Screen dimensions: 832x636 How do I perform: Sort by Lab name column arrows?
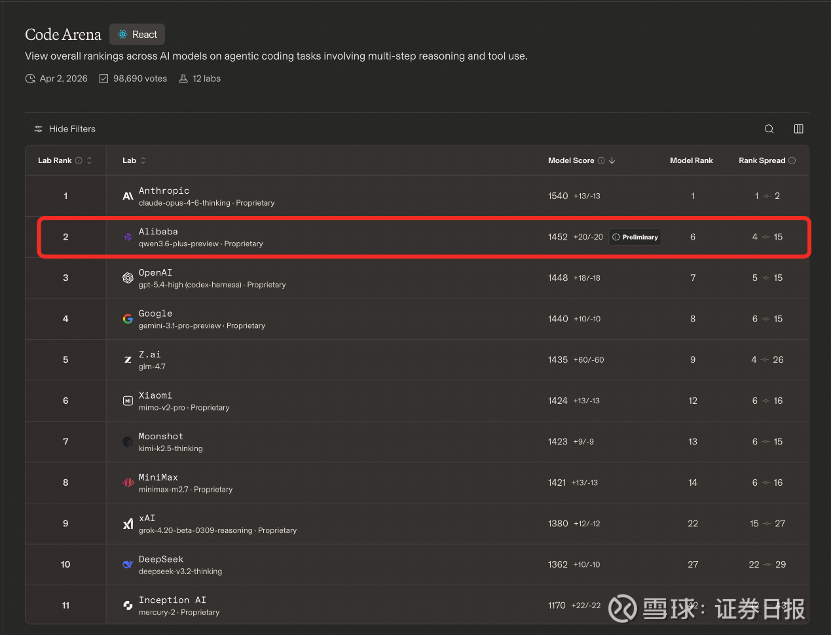point(143,161)
